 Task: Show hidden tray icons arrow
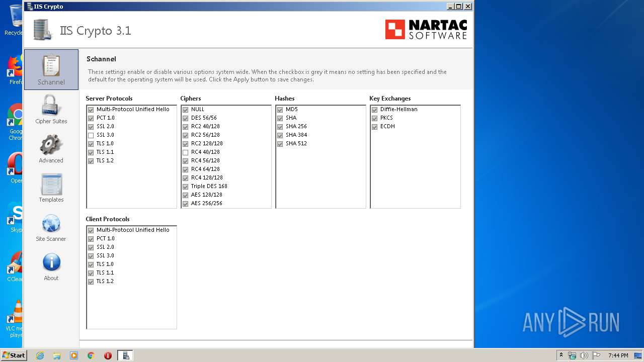click(561, 355)
